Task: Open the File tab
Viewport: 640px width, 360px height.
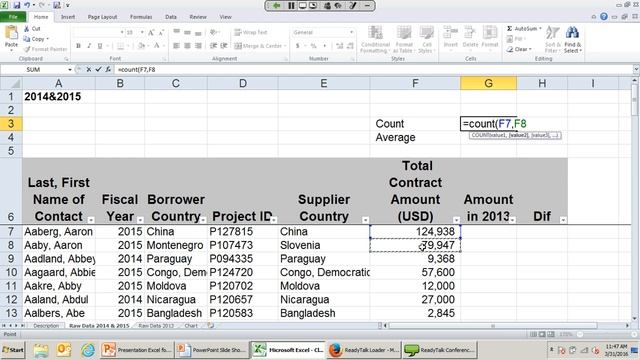Action: pos(13,17)
